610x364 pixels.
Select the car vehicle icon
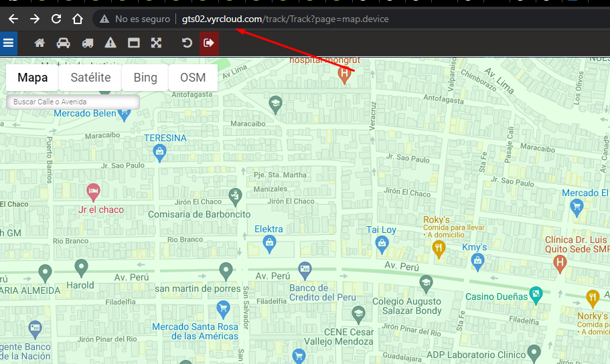click(63, 43)
